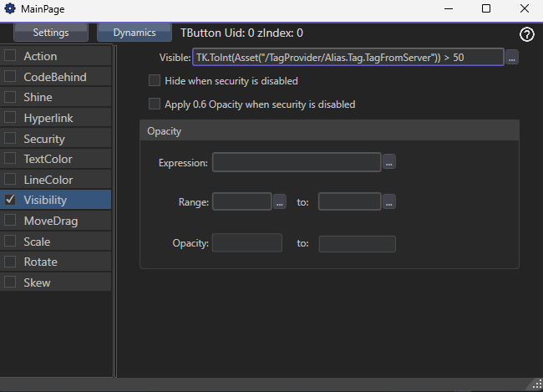Image resolution: width=543 pixels, height=392 pixels.
Task: Open the Opacity Expression ellipsis button
Action: (389, 163)
